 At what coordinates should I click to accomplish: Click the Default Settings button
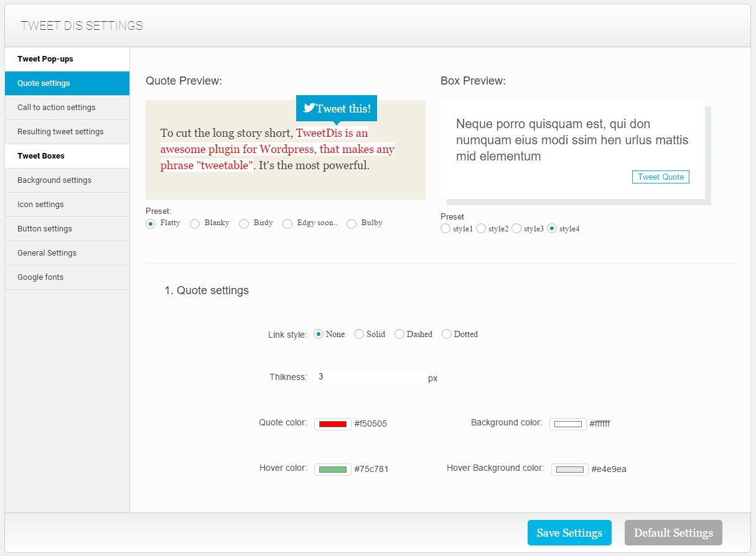pyautogui.click(x=673, y=533)
